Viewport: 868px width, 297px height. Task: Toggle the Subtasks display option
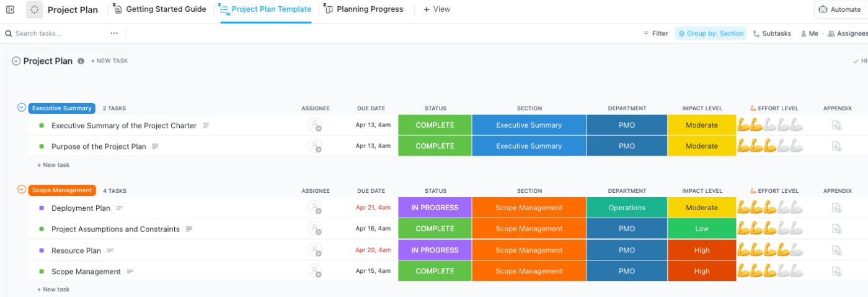click(x=772, y=33)
